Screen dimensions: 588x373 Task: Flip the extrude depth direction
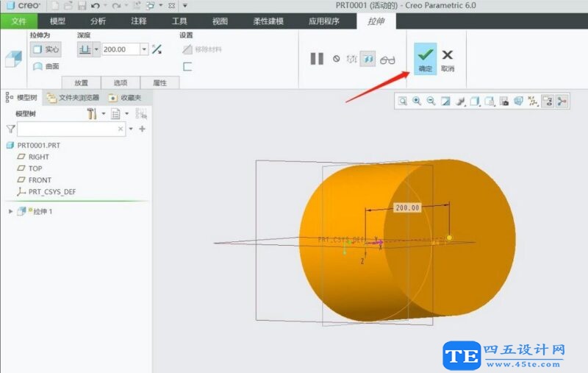click(x=157, y=49)
